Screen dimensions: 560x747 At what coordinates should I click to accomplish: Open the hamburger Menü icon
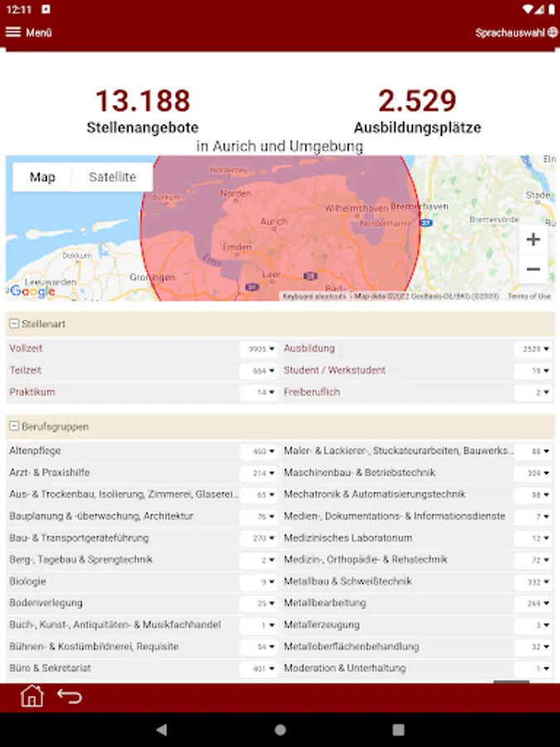12,32
